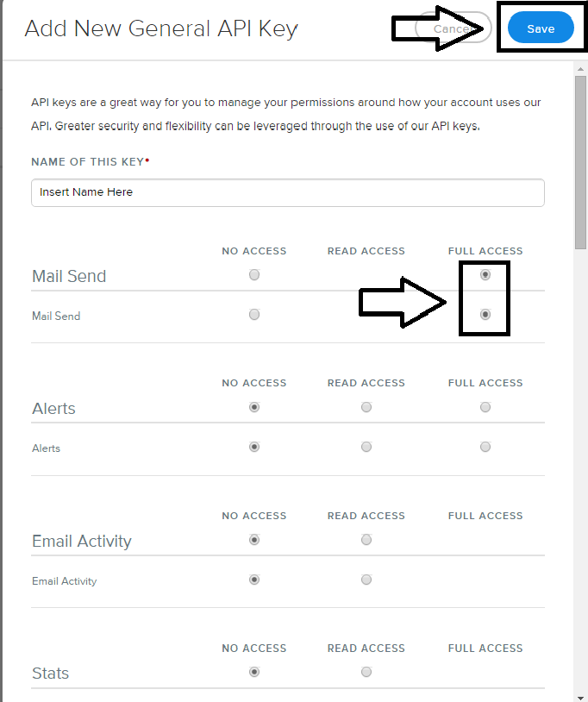
Task: Click the Cancel button
Action: coord(451,28)
